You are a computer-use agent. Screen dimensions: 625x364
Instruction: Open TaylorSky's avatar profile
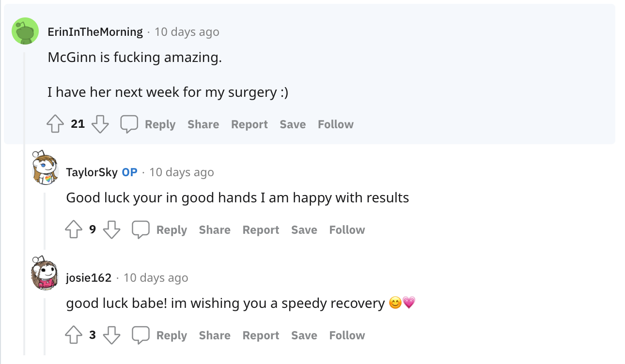[44, 168]
